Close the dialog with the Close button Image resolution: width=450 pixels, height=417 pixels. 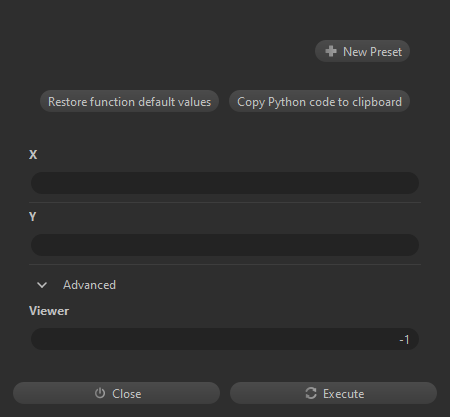(116, 393)
